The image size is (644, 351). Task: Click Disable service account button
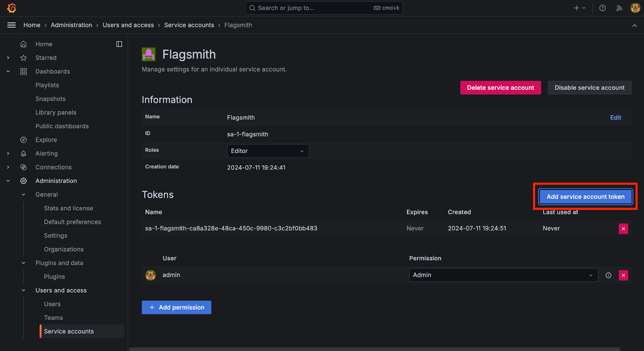tap(590, 87)
